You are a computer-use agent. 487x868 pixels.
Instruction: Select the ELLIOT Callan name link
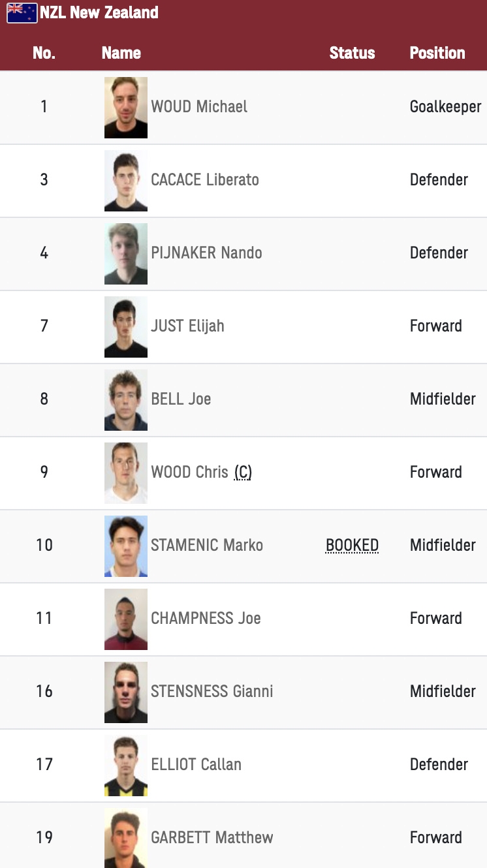(x=196, y=764)
